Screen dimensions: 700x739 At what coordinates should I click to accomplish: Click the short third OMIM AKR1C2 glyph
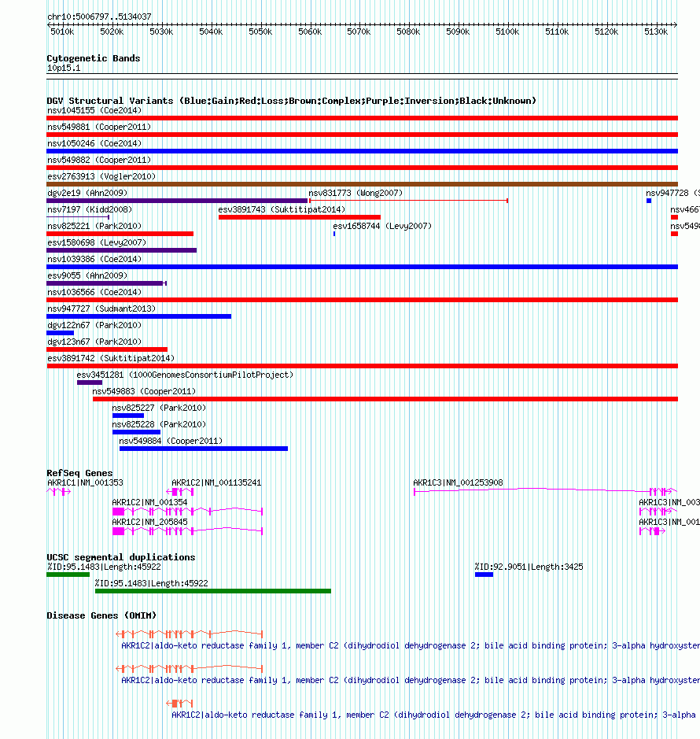(180, 703)
